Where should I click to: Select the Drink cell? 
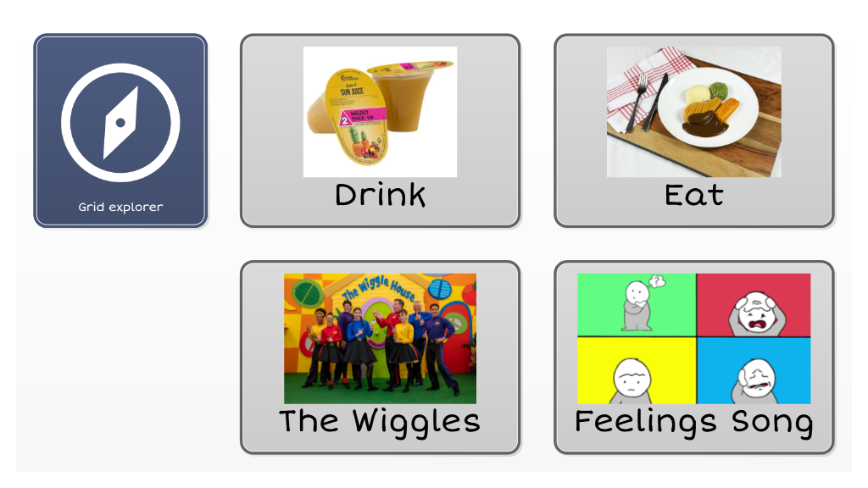380,130
